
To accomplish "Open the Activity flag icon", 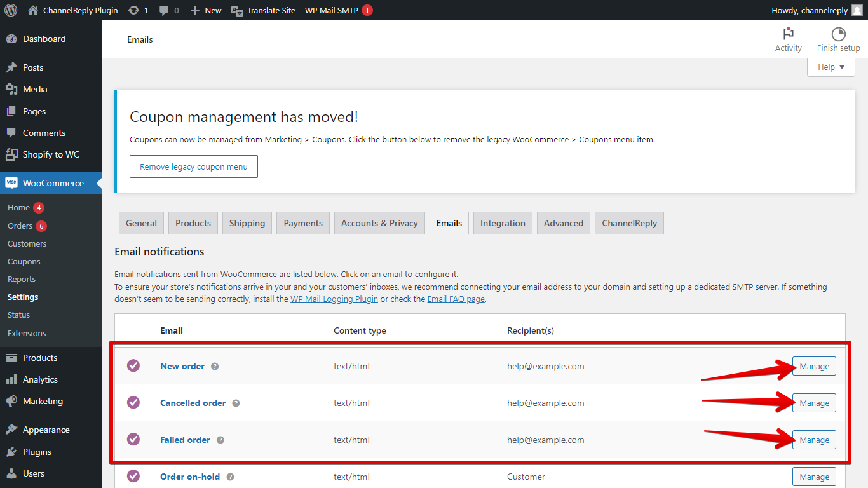I will click(x=789, y=34).
